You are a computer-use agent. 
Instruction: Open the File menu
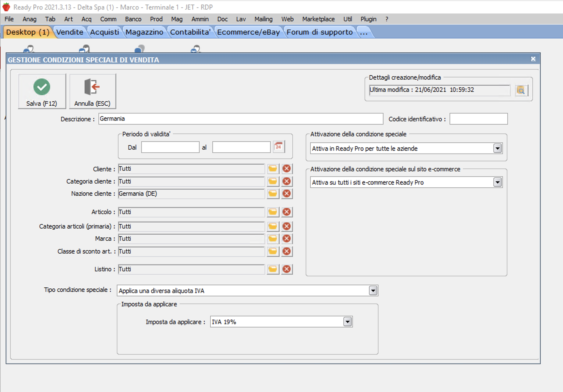[x=9, y=19]
